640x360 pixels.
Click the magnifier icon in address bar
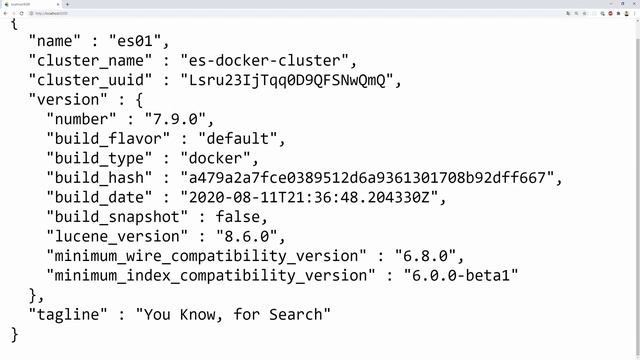point(602,13)
